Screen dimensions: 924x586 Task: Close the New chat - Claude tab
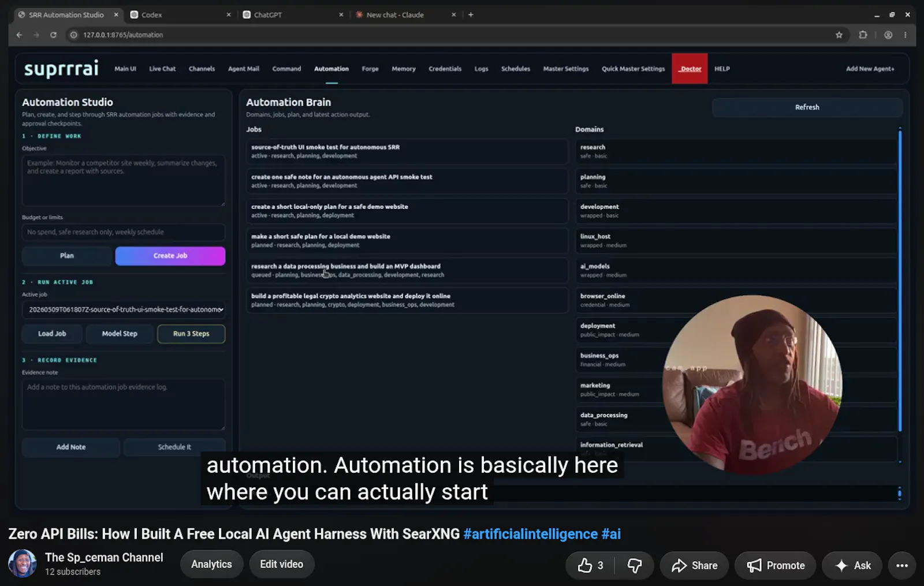(x=453, y=14)
